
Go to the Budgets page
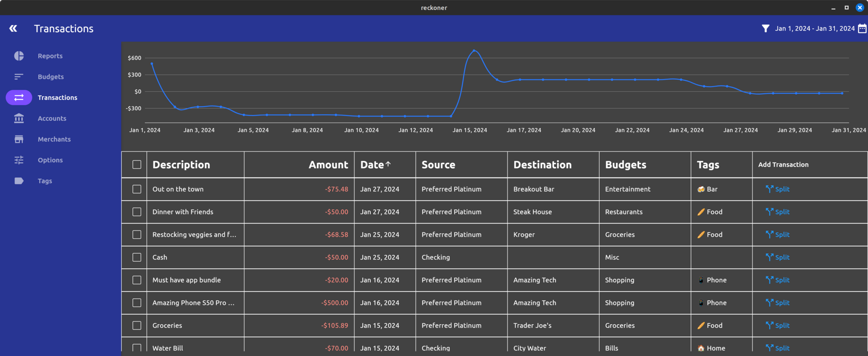[51, 77]
